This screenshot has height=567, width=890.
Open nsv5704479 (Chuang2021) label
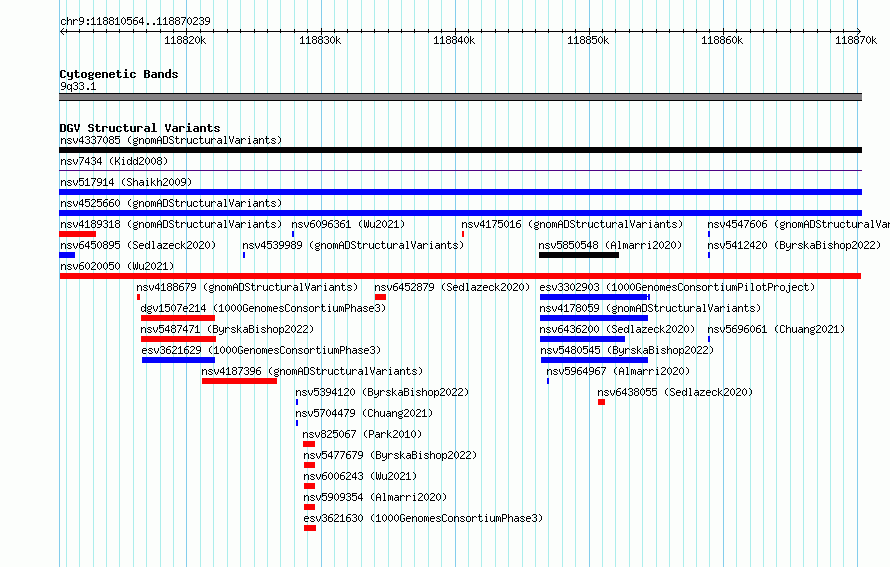364,413
